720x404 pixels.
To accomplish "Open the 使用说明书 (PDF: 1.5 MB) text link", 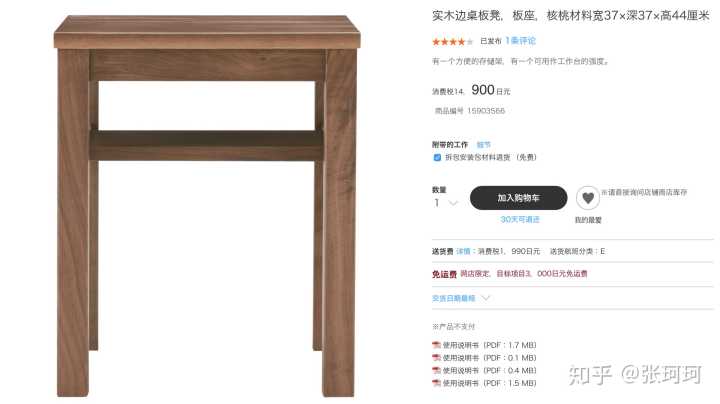I will pos(489,383).
